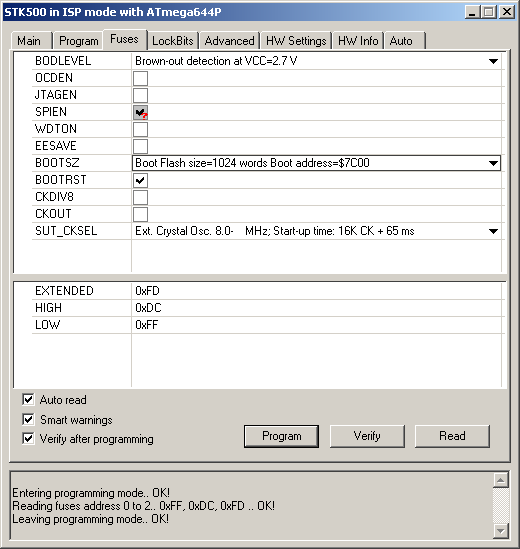The height and width of the screenshot is (549, 520).
Task: Edit the EXTENDED fuse value 0xFD
Action: click(147, 291)
